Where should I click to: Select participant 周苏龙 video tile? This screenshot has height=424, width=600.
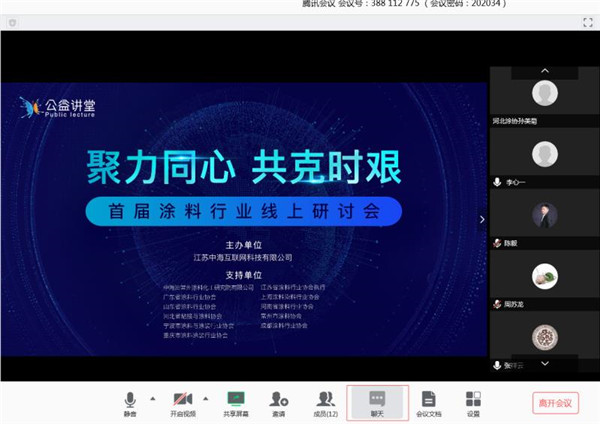point(544,279)
